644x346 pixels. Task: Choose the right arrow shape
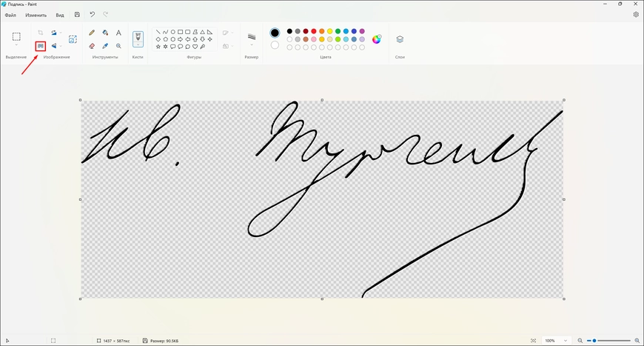pos(181,39)
